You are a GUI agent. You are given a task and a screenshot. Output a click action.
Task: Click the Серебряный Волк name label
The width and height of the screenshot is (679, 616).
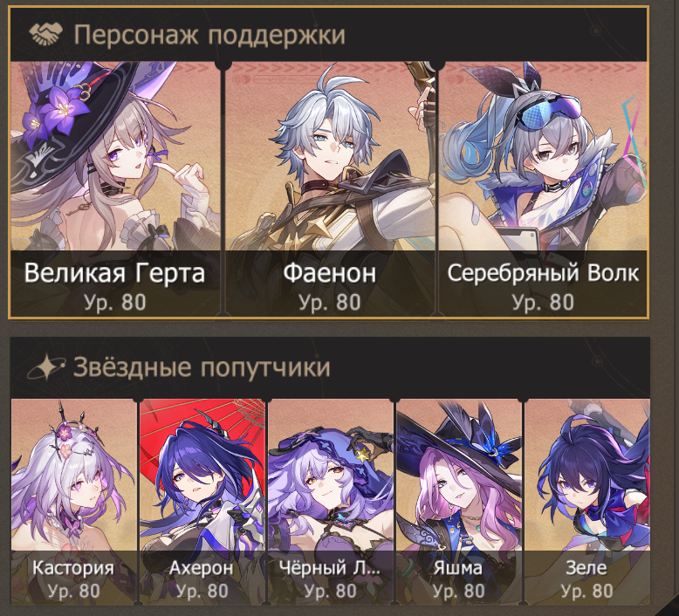click(x=543, y=273)
